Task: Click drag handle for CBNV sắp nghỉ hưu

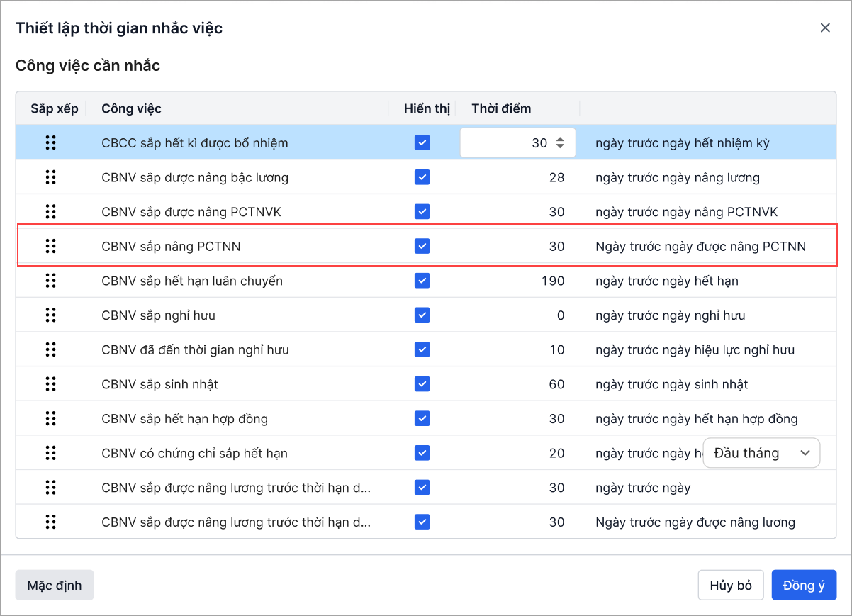Action: point(50,315)
